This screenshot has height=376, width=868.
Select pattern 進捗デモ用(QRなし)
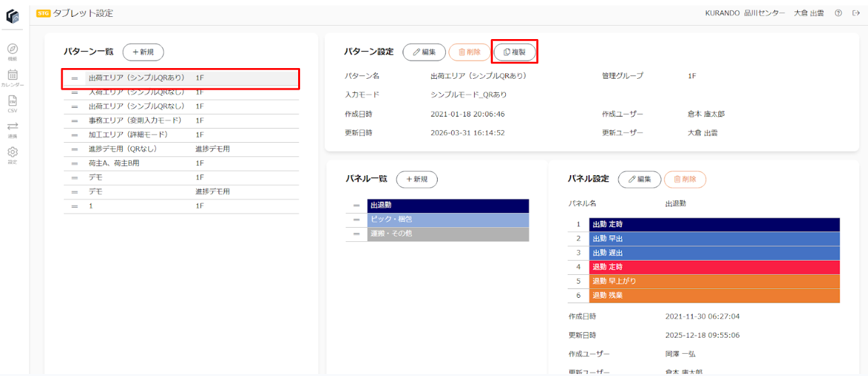coord(181,149)
